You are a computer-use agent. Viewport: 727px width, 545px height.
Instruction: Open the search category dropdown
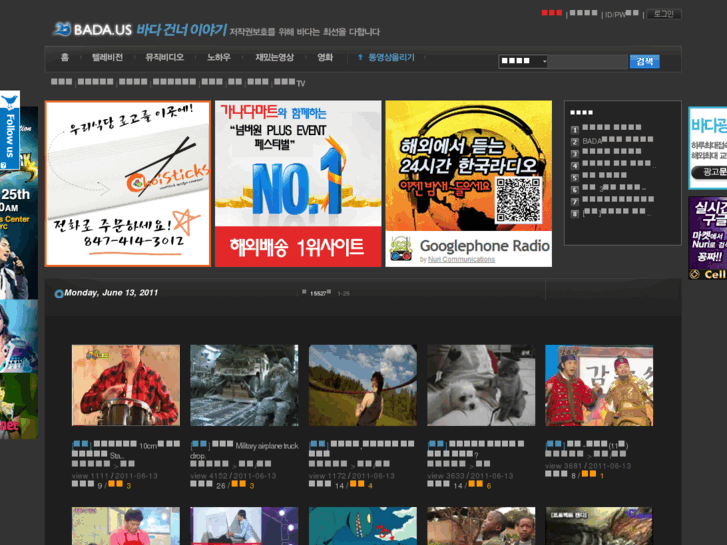click(x=523, y=61)
